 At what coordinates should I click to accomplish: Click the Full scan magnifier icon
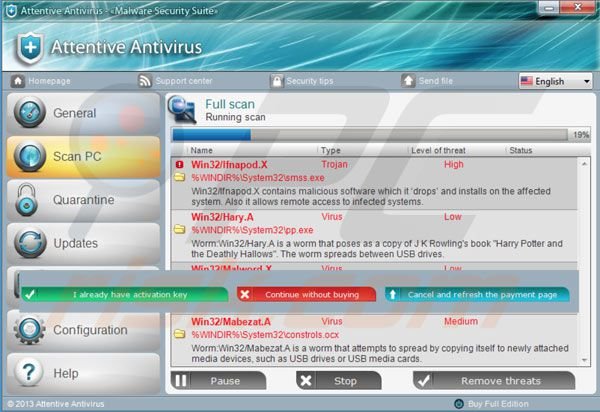pos(182,110)
